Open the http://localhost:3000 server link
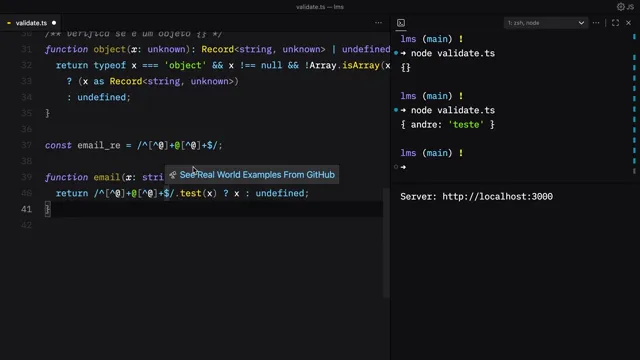This screenshot has width=640, height=360. (x=498, y=197)
